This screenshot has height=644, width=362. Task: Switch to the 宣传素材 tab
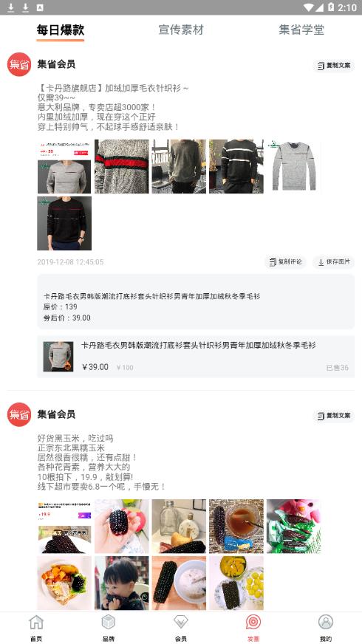(181, 30)
